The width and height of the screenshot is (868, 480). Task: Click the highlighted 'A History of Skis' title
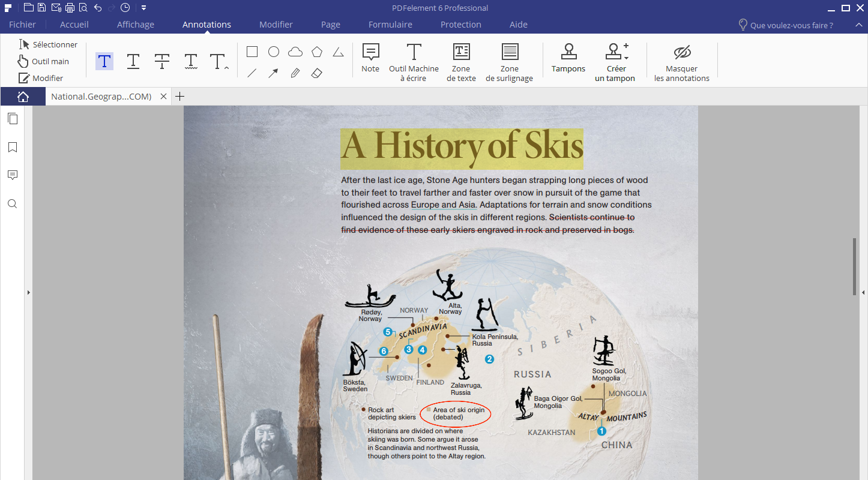click(x=462, y=148)
